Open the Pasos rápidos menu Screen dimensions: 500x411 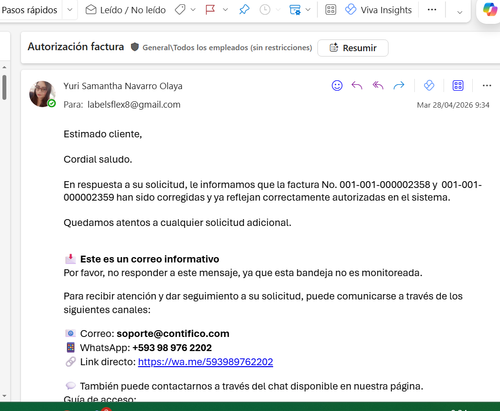click(x=29, y=10)
